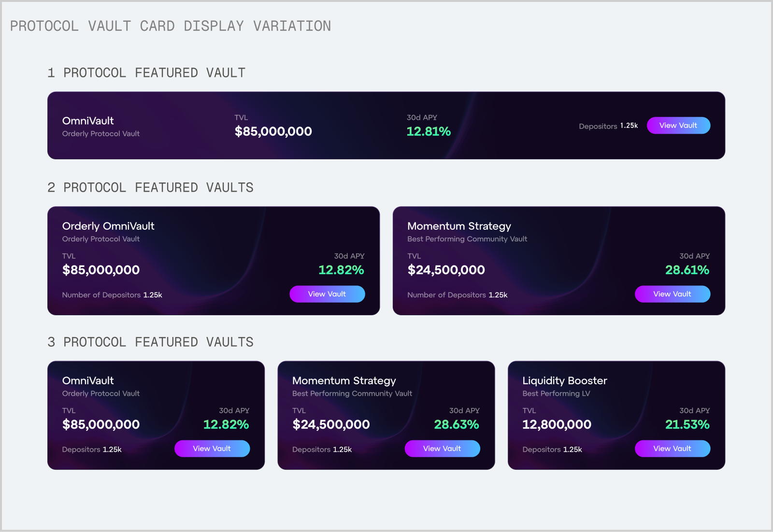Viewport: 773px width, 532px height.
Task: Open the OmniVault title link in the top banner
Action: point(88,121)
